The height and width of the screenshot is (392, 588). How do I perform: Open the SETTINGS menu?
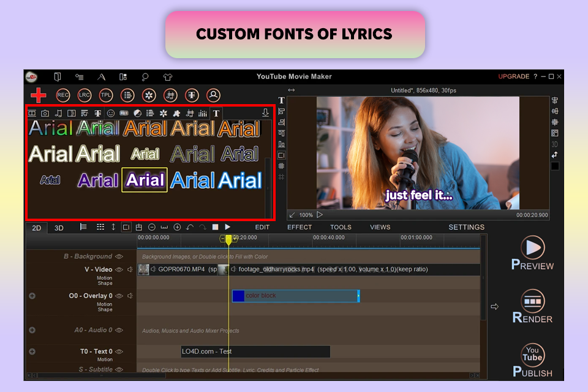[x=467, y=227]
